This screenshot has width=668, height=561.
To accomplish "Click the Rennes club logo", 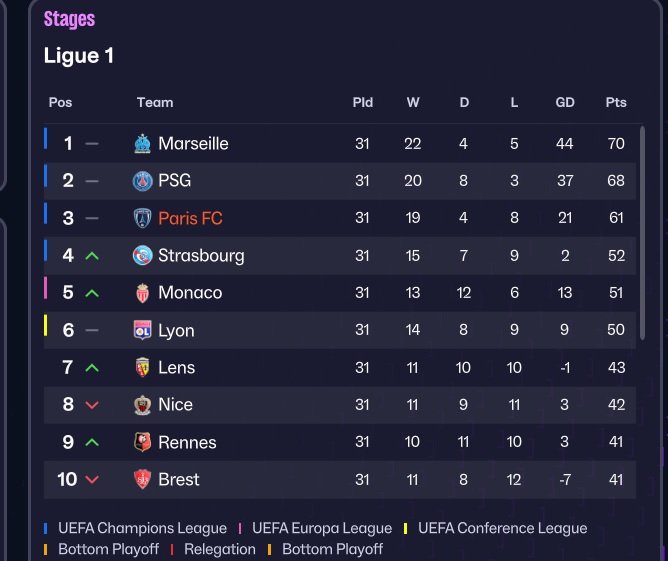I will pyautogui.click(x=142, y=442).
